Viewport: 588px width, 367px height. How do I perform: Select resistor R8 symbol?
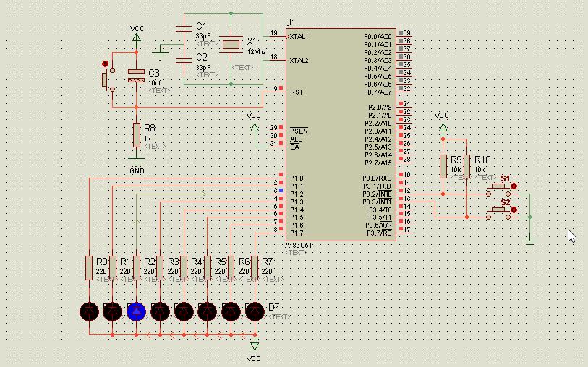pos(137,135)
